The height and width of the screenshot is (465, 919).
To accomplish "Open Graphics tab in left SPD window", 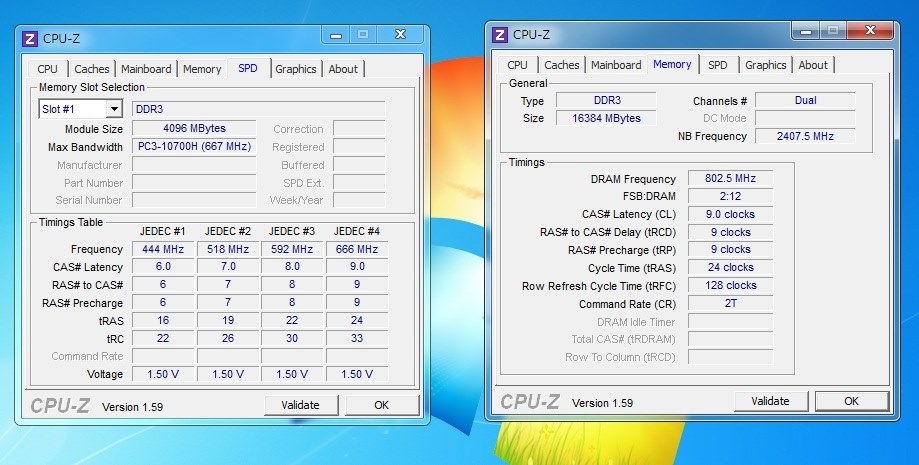I will pos(295,69).
